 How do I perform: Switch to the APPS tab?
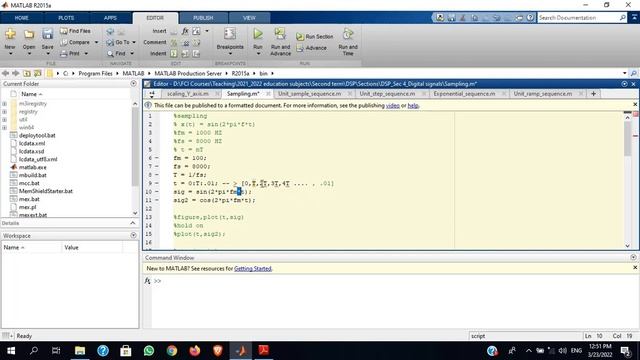tap(110, 18)
